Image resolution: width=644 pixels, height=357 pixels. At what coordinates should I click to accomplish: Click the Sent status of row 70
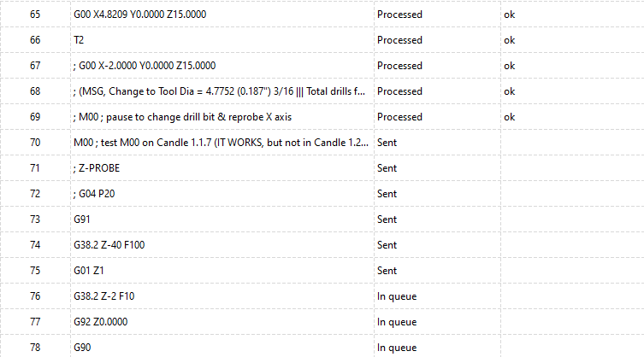[387, 143]
